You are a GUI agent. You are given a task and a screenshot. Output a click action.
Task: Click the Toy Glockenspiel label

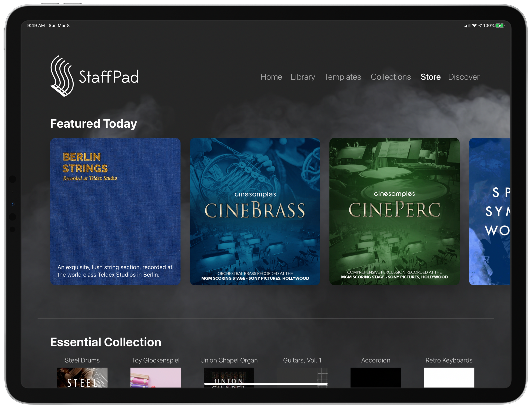(155, 360)
